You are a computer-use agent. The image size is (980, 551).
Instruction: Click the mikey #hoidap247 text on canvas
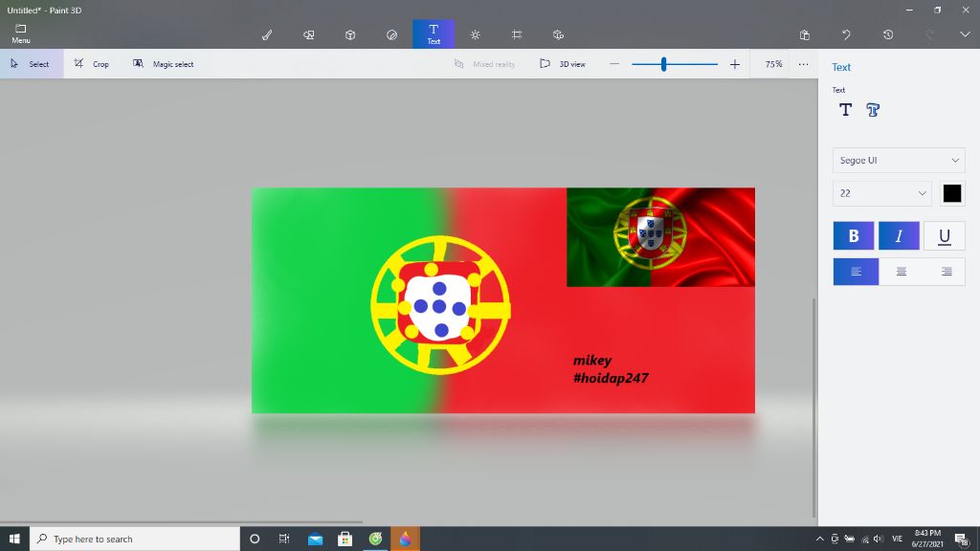(x=610, y=369)
